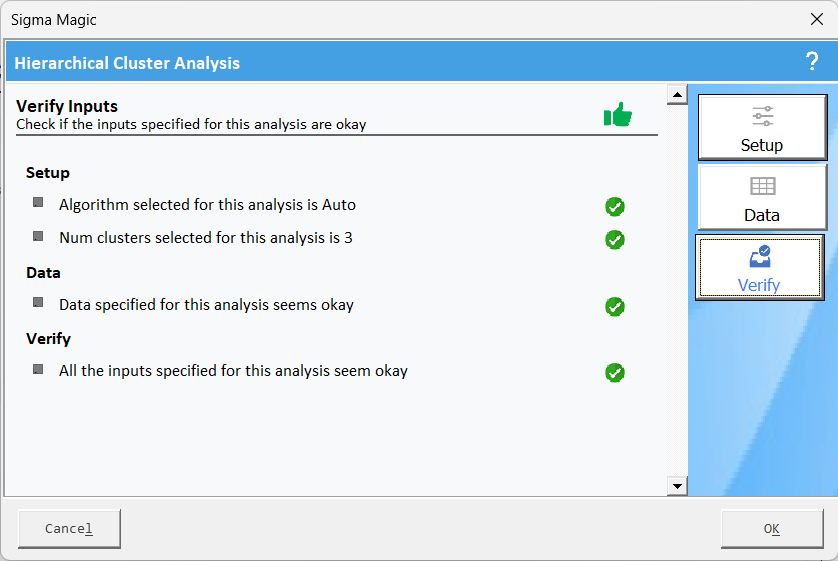Viewport: 838px width, 561px height.
Task: Click green checkmark beside All inputs line
Action: (x=615, y=373)
